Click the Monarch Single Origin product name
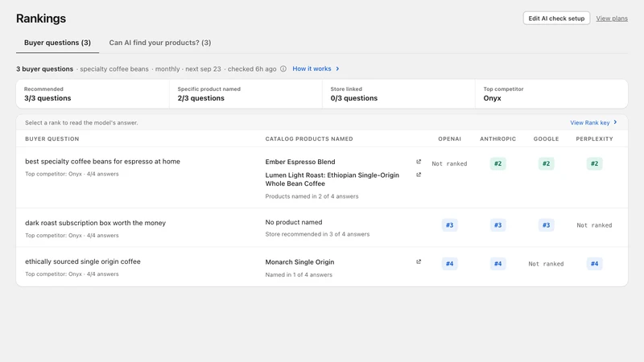644x362 pixels. tap(299, 262)
